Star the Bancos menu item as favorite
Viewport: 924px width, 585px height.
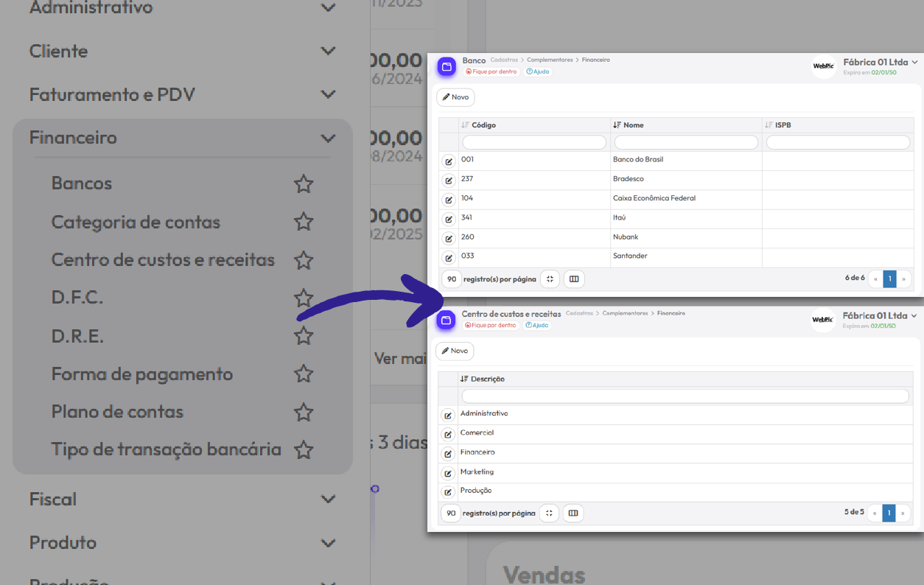click(304, 184)
